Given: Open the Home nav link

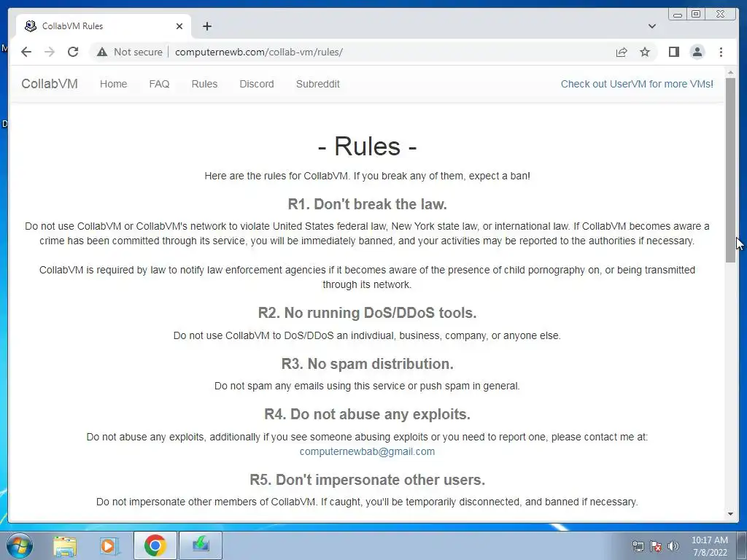Looking at the screenshot, I should [113, 84].
